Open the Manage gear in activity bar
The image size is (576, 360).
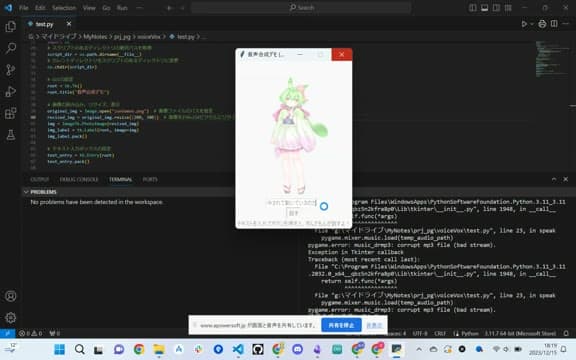(11, 317)
